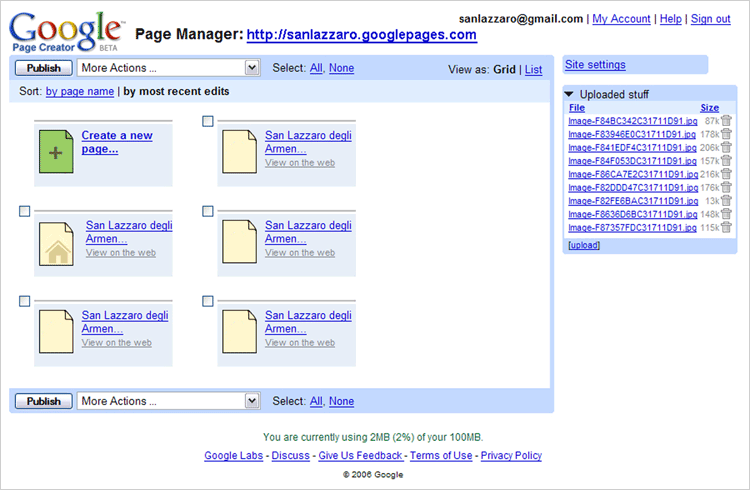
Task: Select None in bottom toolbar
Action: [x=342, y=401]
